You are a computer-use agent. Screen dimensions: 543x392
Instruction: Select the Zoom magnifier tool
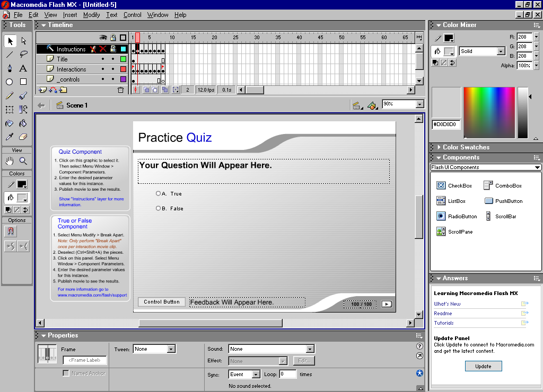pyautogui.click(x=23, y=161)
